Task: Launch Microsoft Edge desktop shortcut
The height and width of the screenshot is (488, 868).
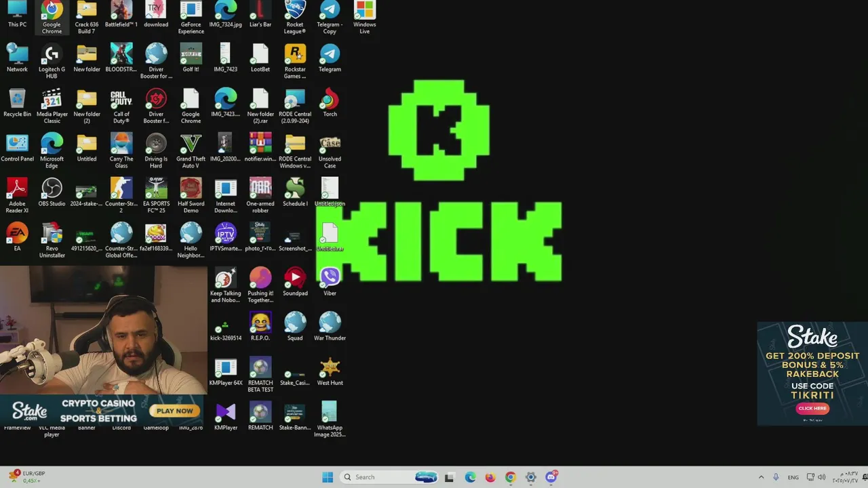Action: [x=52, y=151]
